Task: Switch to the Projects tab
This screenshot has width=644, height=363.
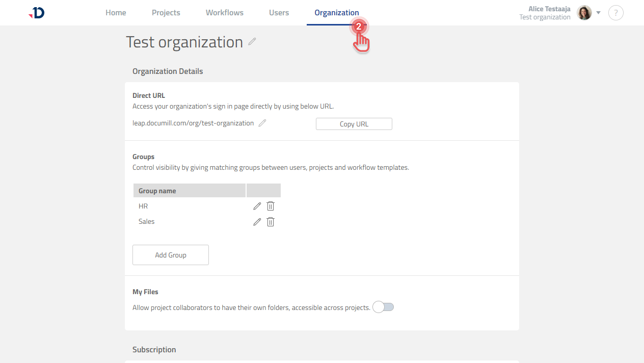Action: click(166, 12)
